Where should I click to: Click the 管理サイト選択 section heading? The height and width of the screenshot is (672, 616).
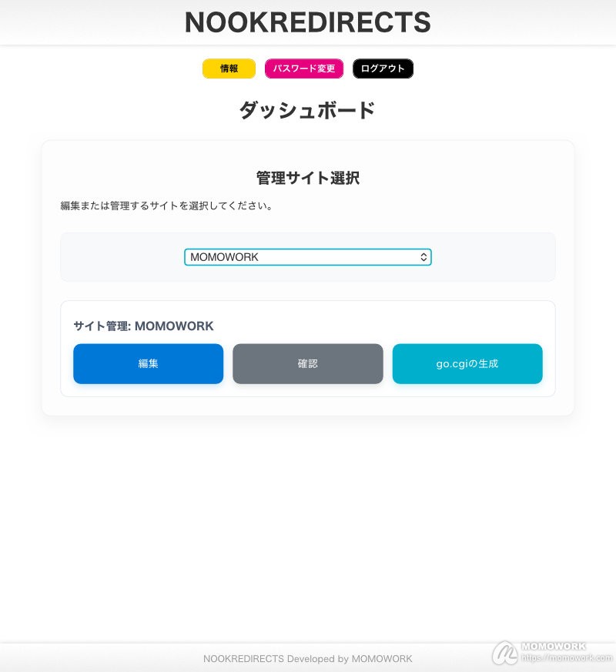pyautogui.click(x=308, y=178)
